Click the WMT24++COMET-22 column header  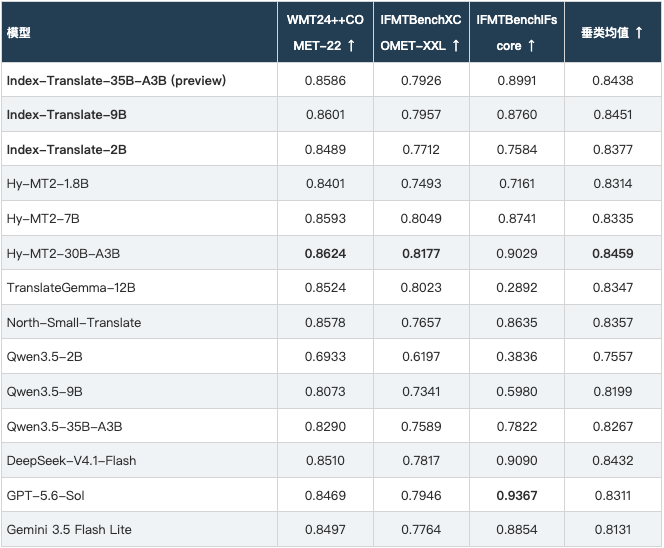(325, 33)
